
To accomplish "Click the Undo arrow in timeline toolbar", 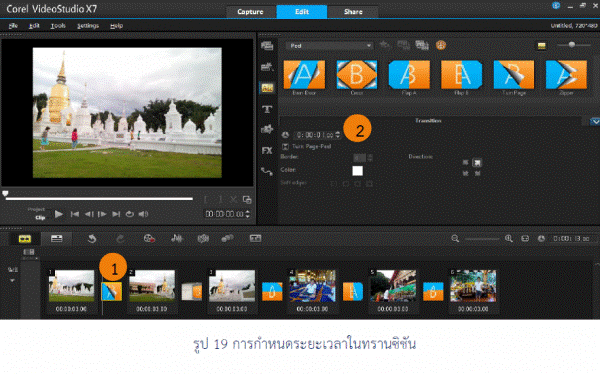I will (x=92, y=238).
